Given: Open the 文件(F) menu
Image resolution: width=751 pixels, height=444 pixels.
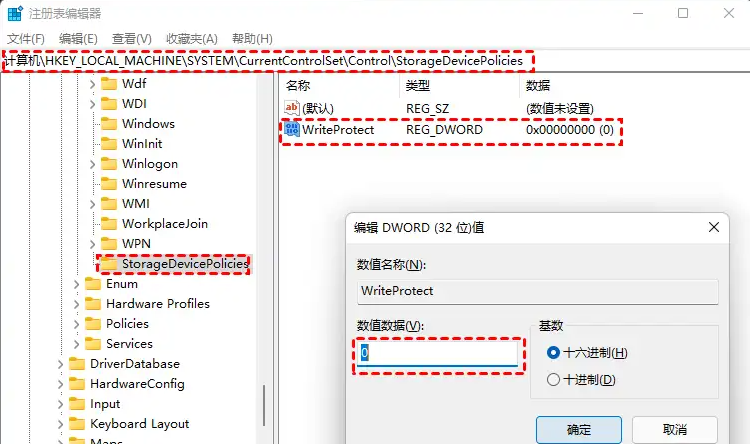Looking at the screenshot, I should 26,39.
